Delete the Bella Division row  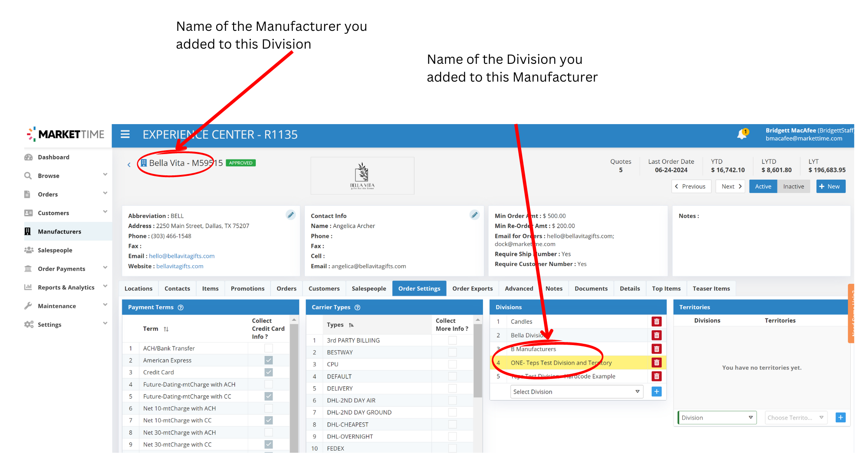(657, 336)
